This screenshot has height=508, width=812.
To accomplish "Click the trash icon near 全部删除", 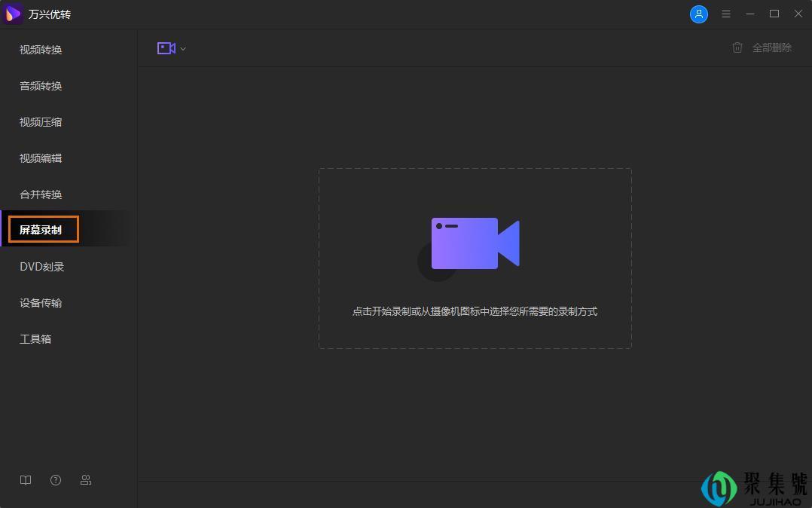I will [x=737, y=47].
